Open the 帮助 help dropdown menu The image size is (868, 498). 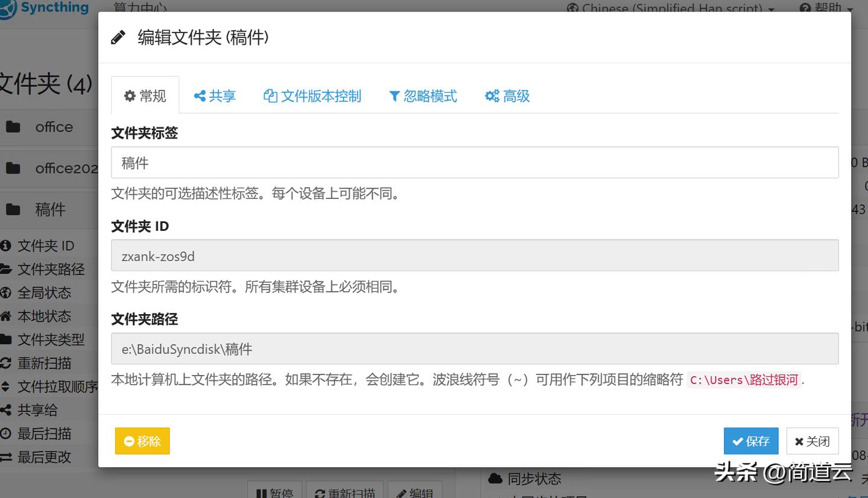click(826, 8)
